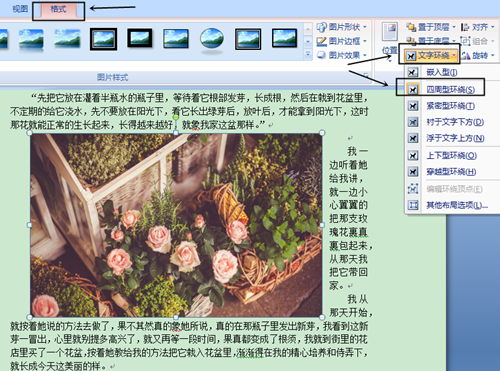Click the 组合 group button

(478, 41)
